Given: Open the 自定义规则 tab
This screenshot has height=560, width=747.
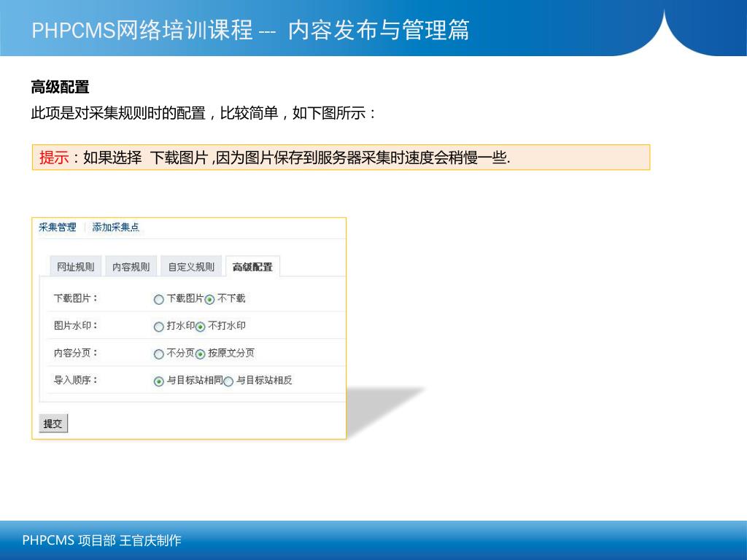Looking at the screenshot, I should (192, 267).
